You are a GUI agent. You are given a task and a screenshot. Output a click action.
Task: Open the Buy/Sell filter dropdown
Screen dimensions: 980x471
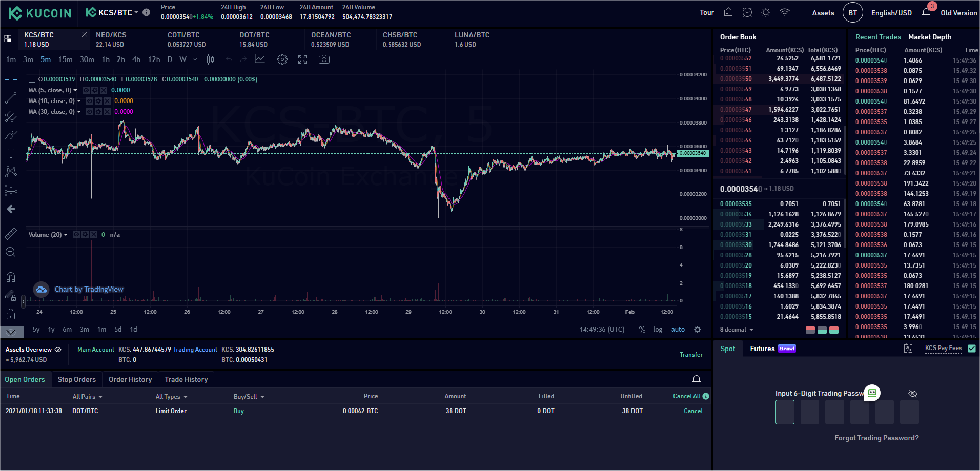249,397
